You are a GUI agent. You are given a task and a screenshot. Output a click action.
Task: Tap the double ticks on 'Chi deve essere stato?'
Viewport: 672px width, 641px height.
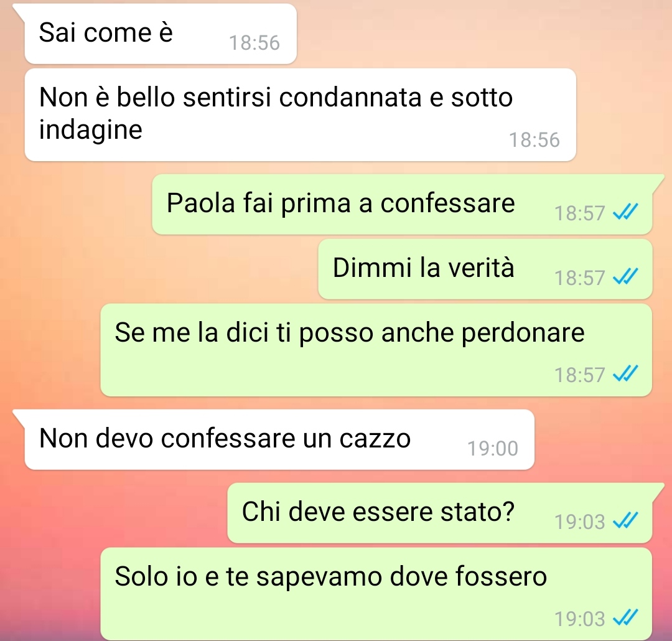coord(625,520)
